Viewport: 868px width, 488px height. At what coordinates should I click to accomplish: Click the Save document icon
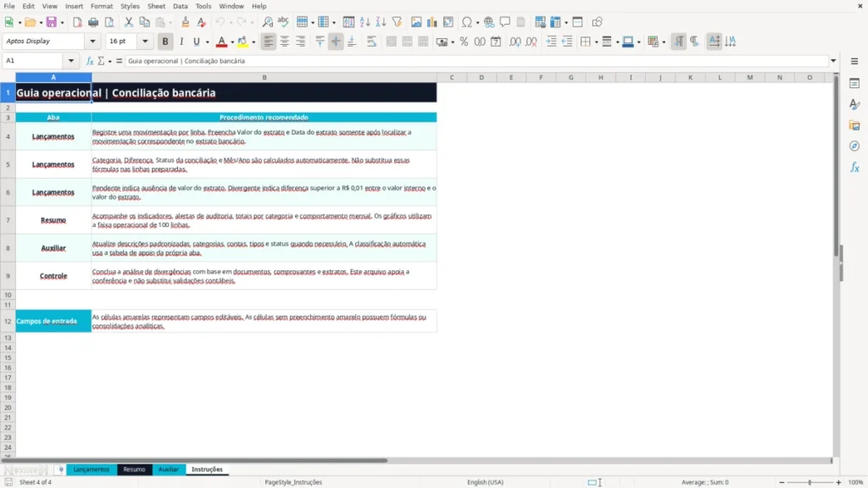[52, 22]
